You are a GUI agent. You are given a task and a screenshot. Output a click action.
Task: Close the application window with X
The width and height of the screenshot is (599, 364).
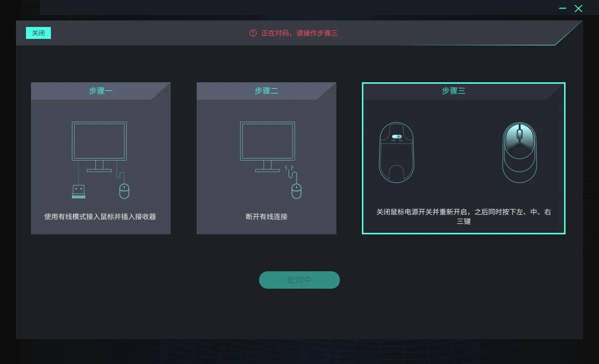(579, 8)
